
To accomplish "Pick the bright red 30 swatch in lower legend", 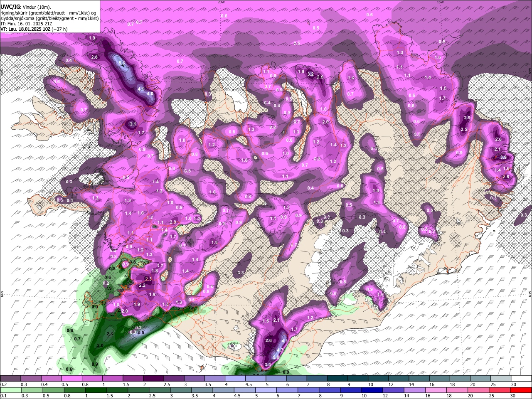I will (x=520, y=390).
